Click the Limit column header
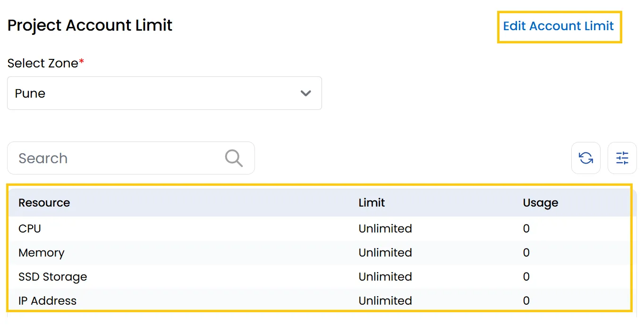Viewport: 644px width, 332px height. pos(372,203)
